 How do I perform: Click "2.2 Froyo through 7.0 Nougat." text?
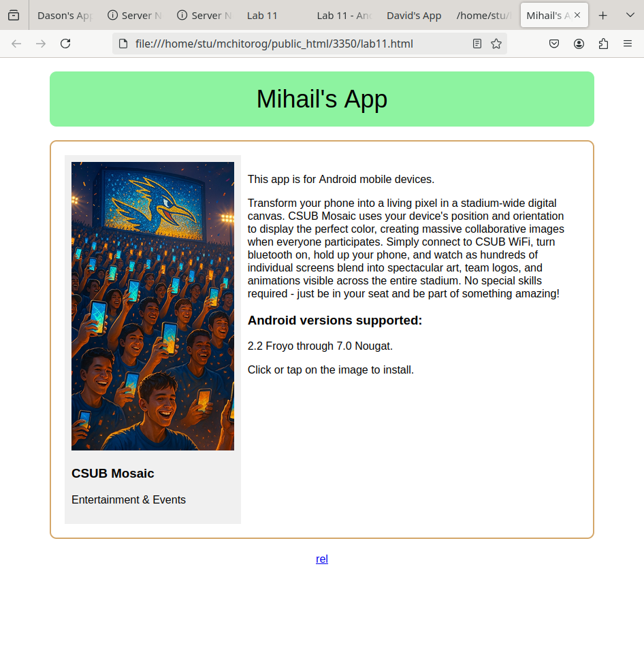point(320,346)
